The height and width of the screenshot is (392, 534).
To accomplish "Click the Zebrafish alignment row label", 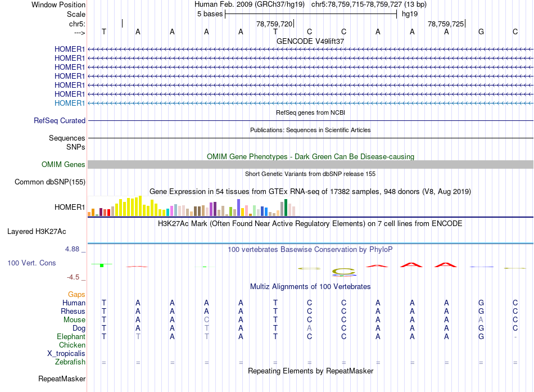I will (70, 362).
